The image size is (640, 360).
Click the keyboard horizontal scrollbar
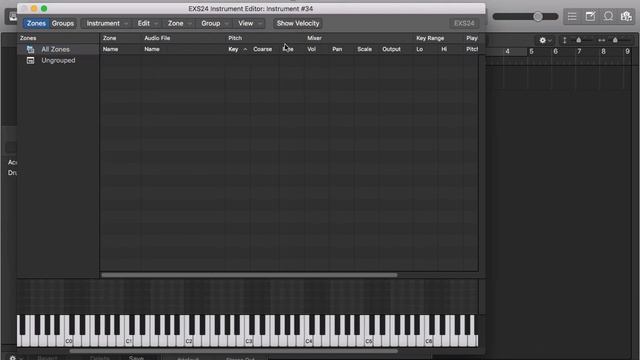tap(233, 351)
